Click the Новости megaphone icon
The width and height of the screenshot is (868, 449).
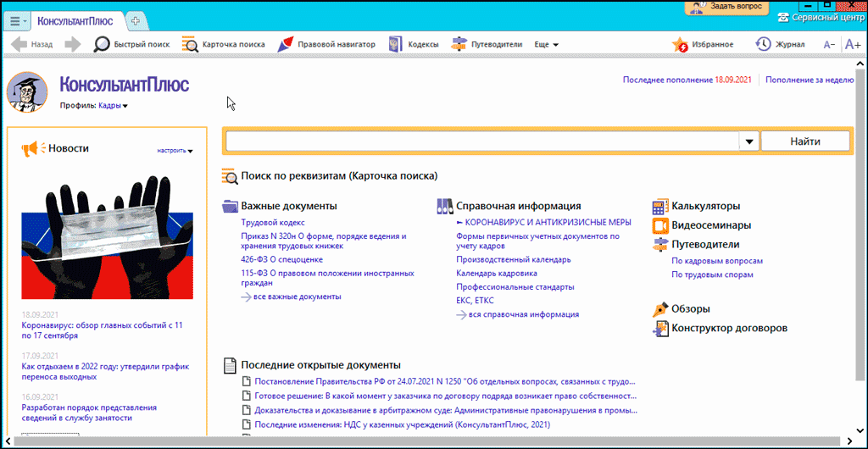32,148
